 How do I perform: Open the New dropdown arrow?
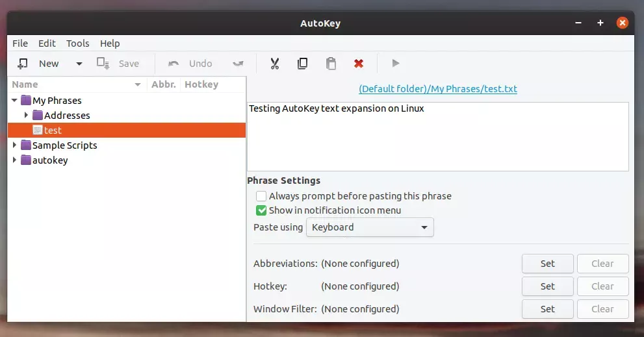point(79,64)
